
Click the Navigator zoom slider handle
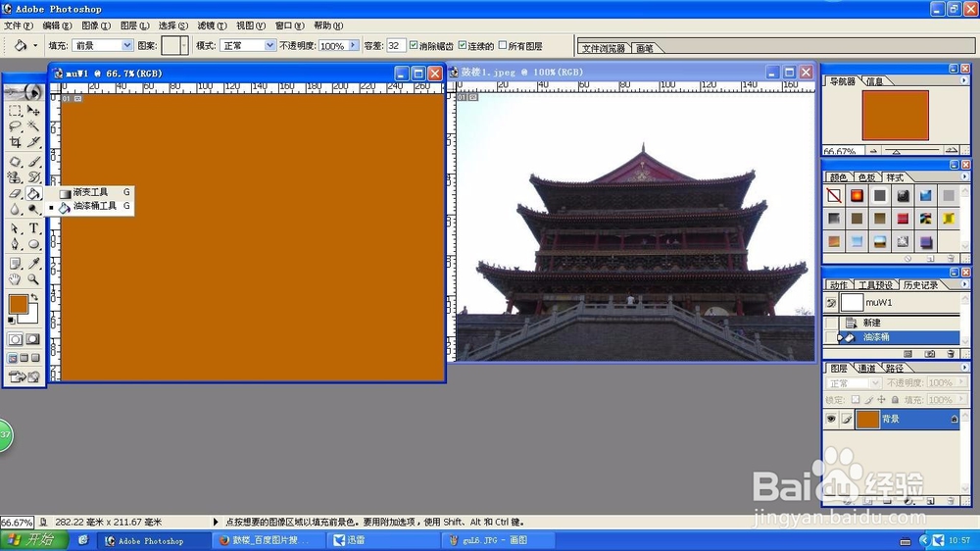[x=896, y=151]
